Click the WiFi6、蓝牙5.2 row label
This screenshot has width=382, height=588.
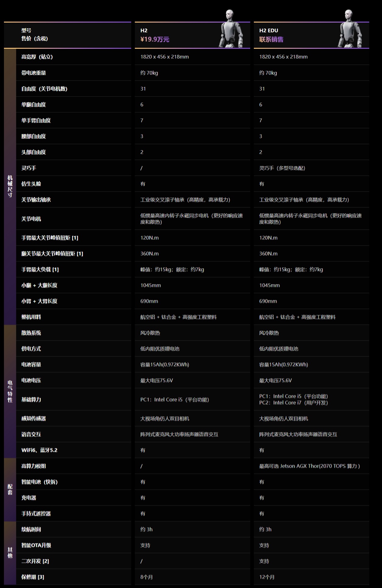click(39, 450)
